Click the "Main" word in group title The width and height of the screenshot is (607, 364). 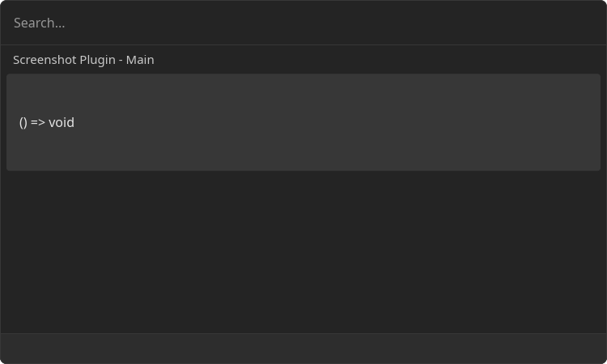coord(140,60)
